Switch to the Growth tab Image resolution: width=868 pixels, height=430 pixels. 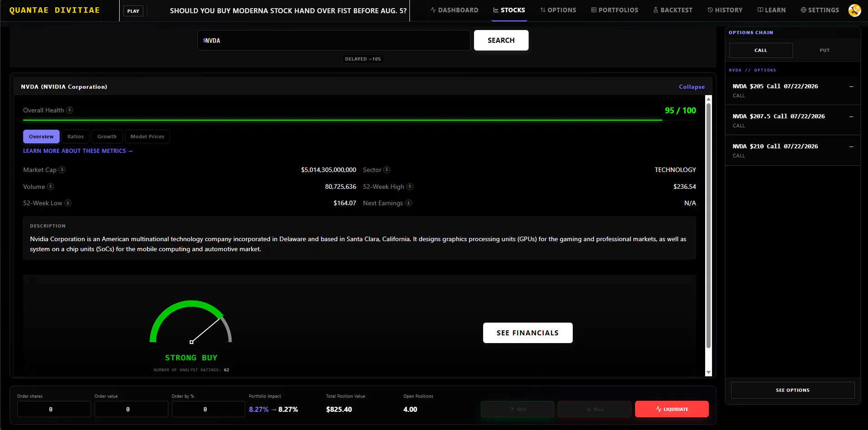pos(107,137)
